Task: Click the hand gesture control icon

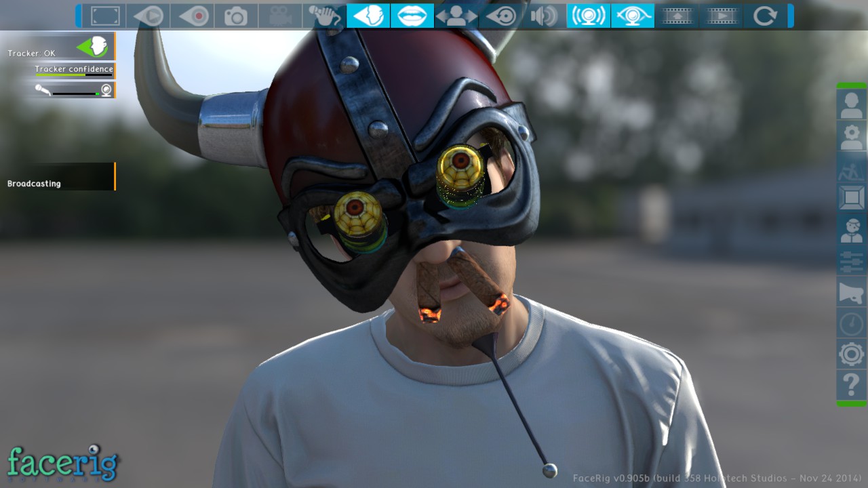Action: (324, 16)
